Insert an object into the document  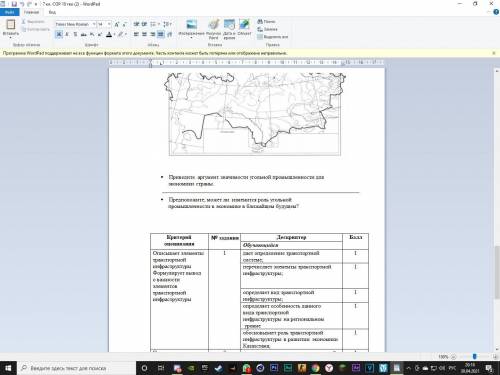(x=244, y=27)
